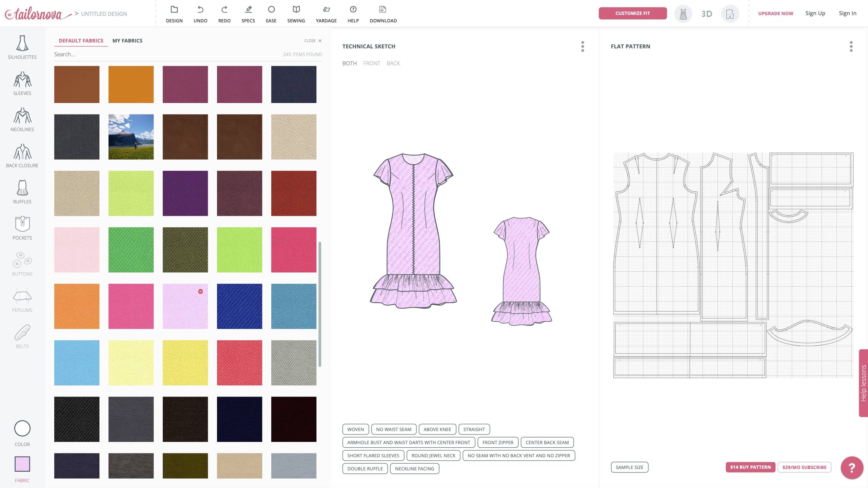Switch to the 3D view
This screenshot has height=488, width=868.
[x=706, y=14]
